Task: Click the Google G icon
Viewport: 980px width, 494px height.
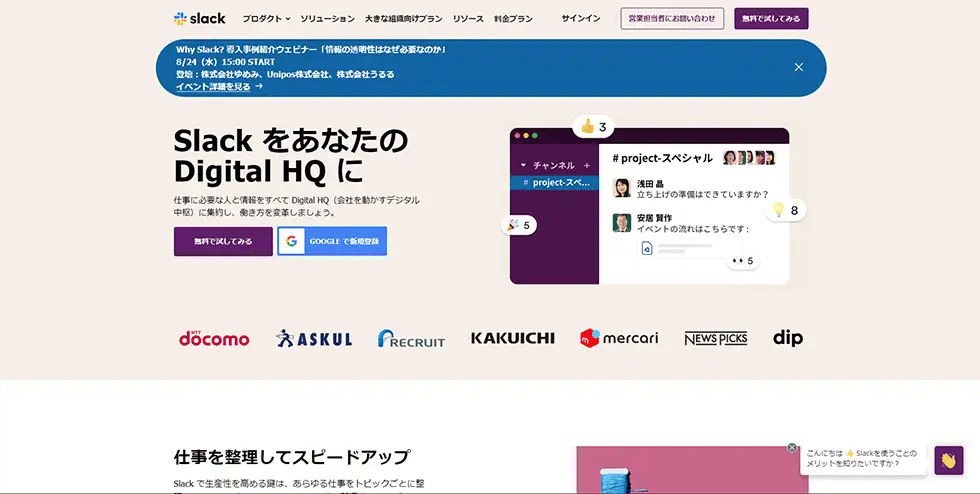Action: point(291,241)
